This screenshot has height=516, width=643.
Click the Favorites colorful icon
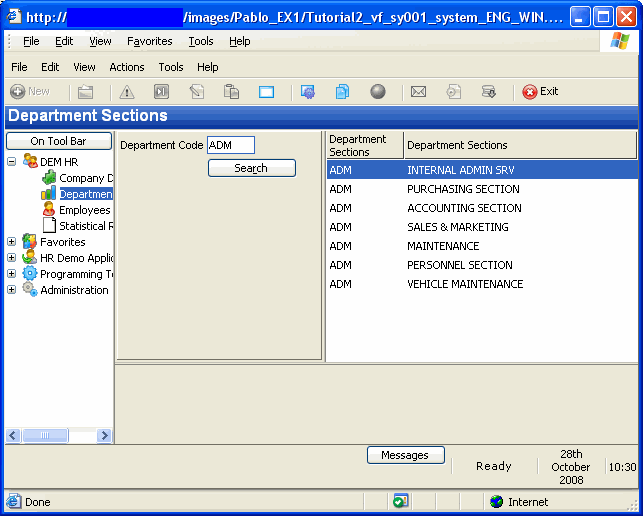tap(29, 241)
